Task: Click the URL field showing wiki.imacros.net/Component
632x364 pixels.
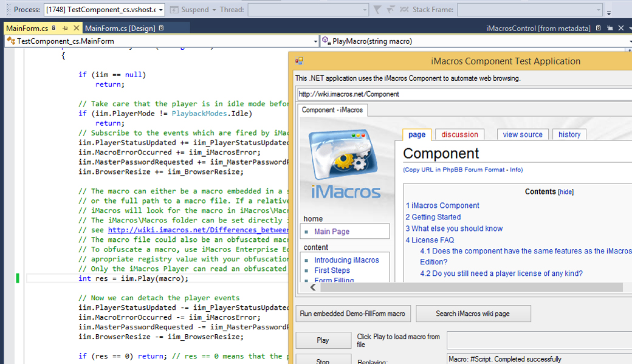Action: click(x=464, y=94)
